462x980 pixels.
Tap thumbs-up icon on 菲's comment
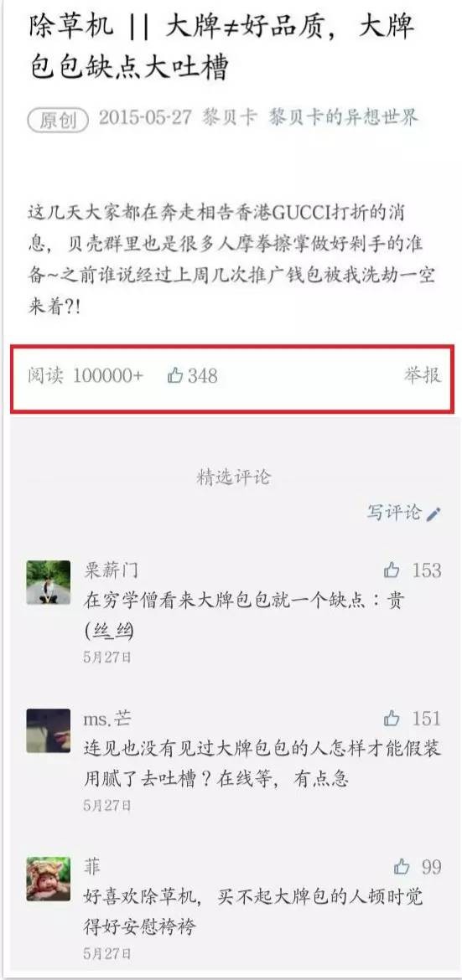(402, 867)
